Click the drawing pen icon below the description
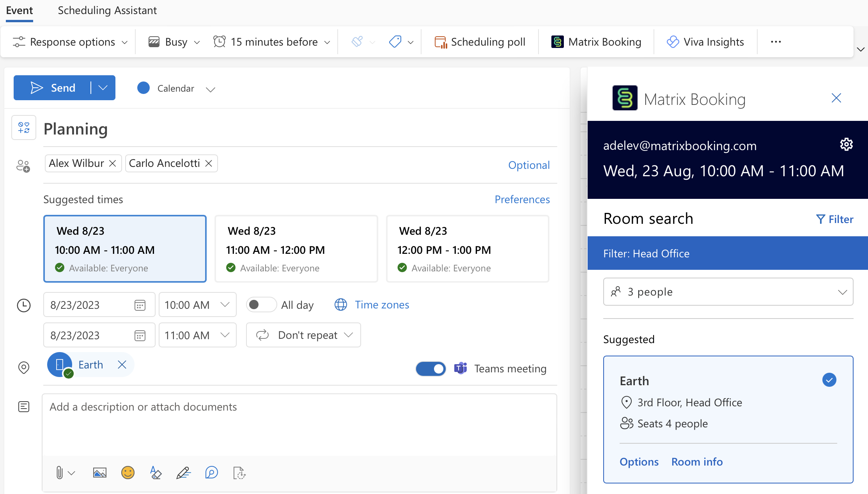Screen dimensions: 868x494 [183, 473]
